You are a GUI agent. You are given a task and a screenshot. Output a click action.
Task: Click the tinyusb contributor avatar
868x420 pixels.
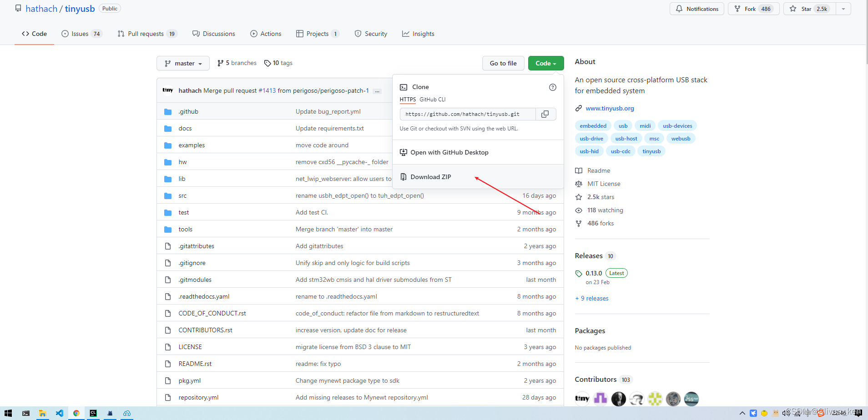582,399
